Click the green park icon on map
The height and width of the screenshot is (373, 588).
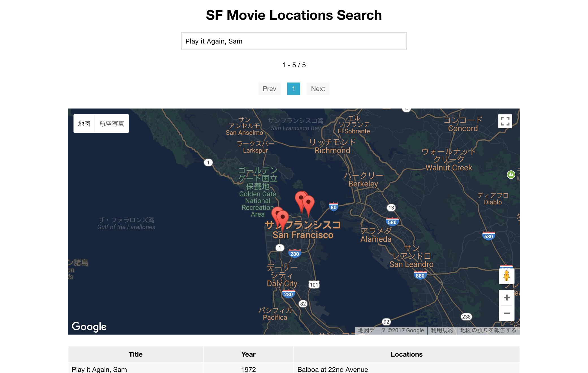tap(511, 175)
